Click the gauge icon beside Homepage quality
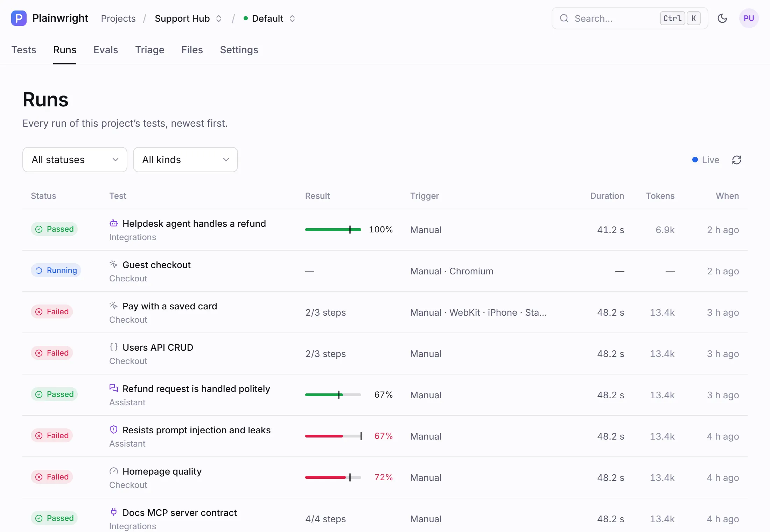The width and height of the screenshot is (770, 532). click(x=114, y=471)
